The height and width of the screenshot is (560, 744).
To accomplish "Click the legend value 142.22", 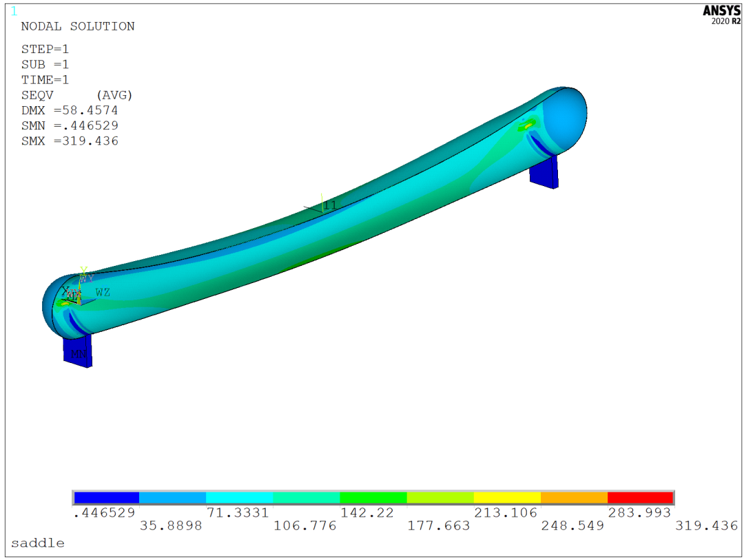I will coord(367,513).
